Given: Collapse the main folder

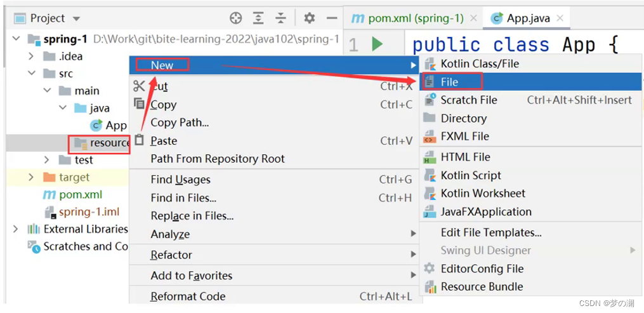Looking at the screenshot, I should [47, 91].
